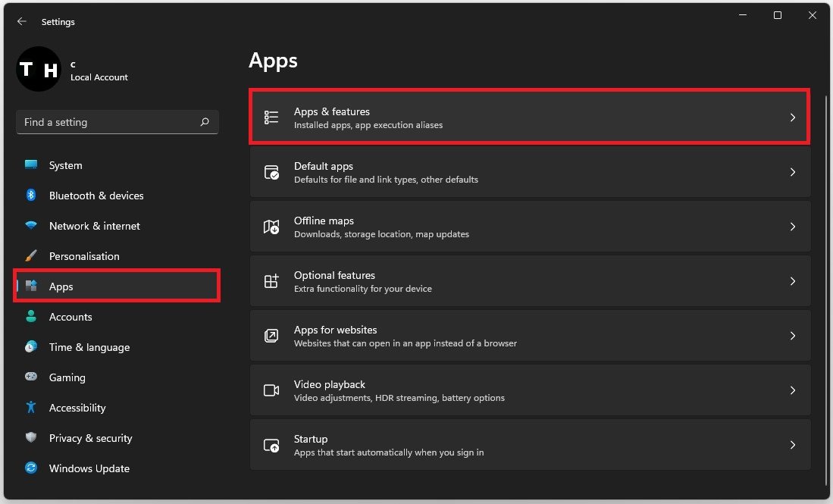Click the Accessibility person icon
Image resolution: width=833 pixels, height=504 pixels.
click(x=31, y=408)
